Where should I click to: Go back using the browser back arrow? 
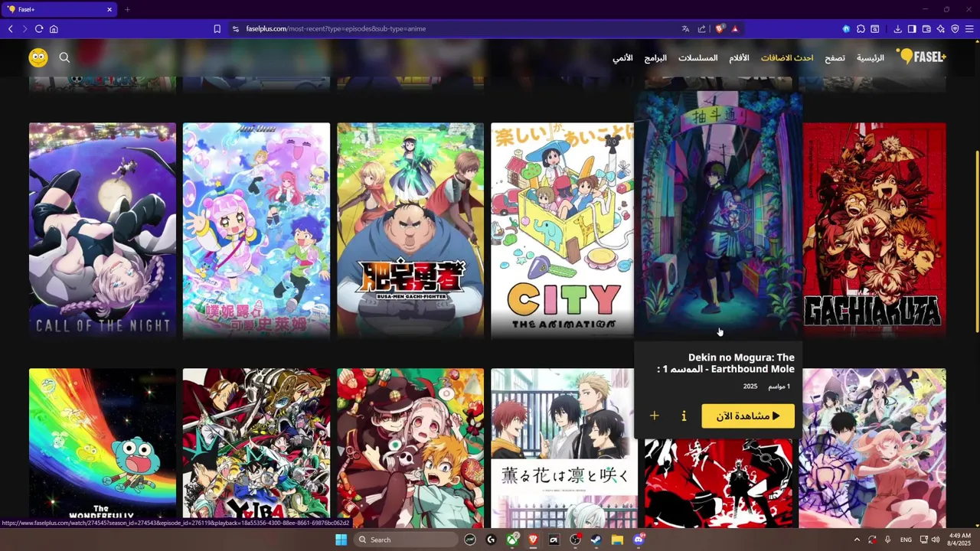[x=11, y=29]
